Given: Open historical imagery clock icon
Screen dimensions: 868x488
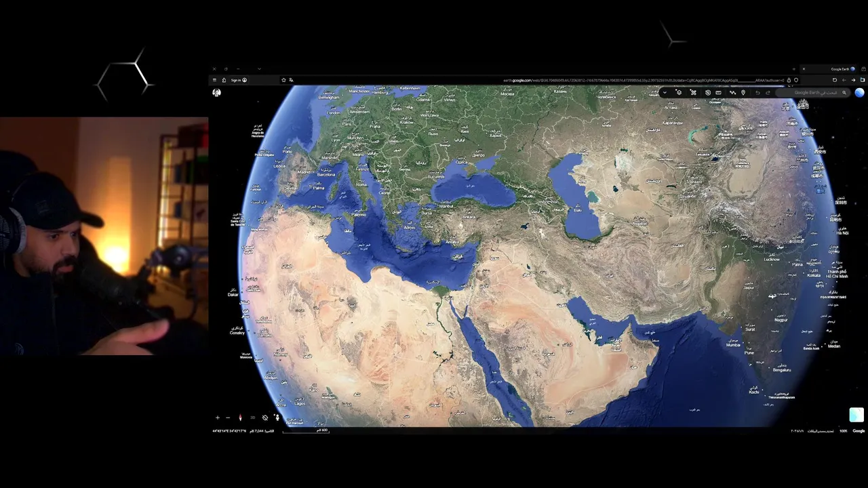Looking at the screenshot, I should click(708, 92).
